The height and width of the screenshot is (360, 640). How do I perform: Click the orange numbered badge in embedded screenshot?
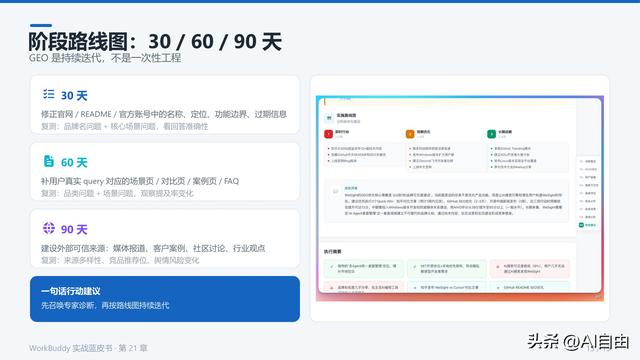click(410, 134)
